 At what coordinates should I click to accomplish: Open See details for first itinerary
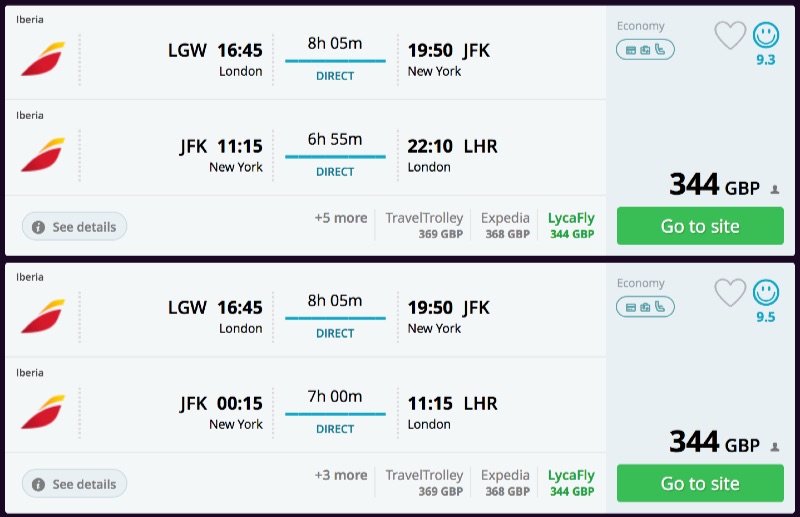[75, 227]
